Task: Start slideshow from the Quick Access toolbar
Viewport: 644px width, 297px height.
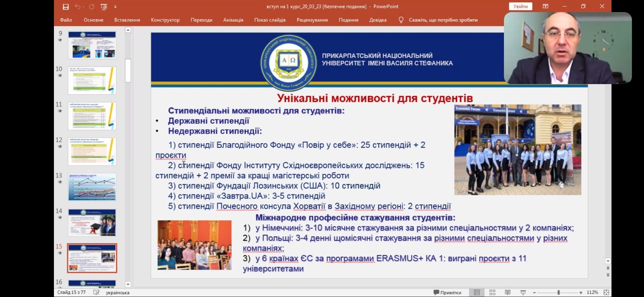Action: [x=104, y=7]
